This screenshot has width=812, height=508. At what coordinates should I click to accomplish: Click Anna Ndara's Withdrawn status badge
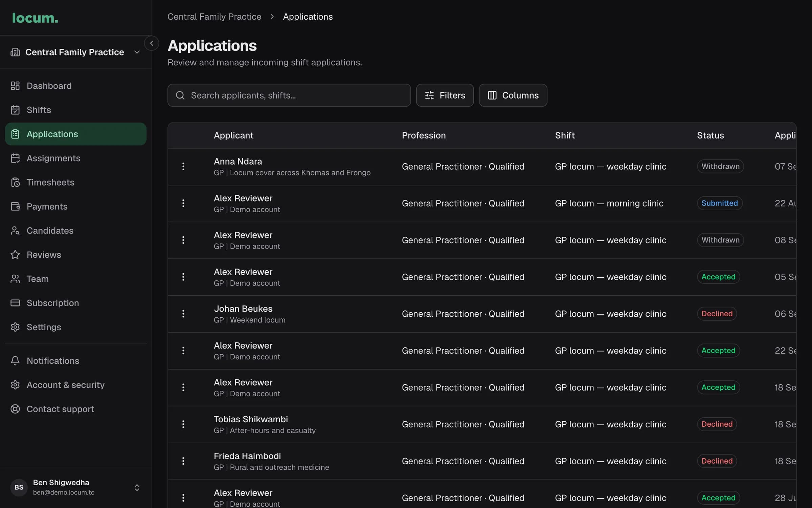tap(720, 166)
